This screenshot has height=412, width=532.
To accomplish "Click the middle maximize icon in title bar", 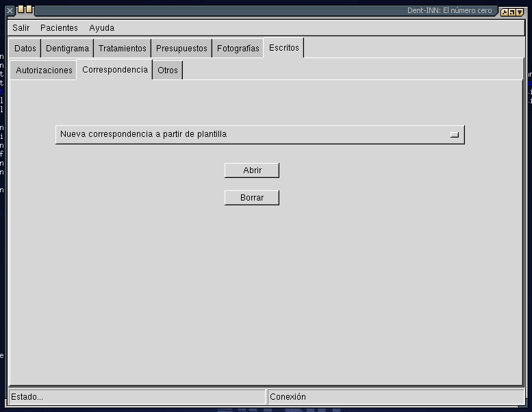I will 511,12.
